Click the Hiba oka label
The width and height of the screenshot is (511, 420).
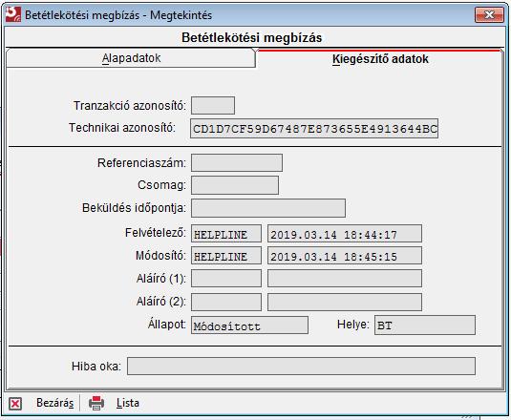click(96, 367)
